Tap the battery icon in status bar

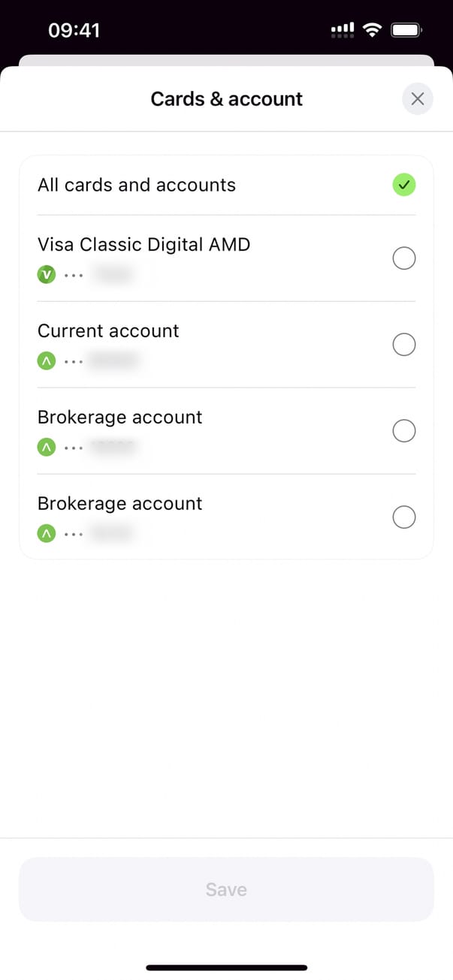pos(407,30)
